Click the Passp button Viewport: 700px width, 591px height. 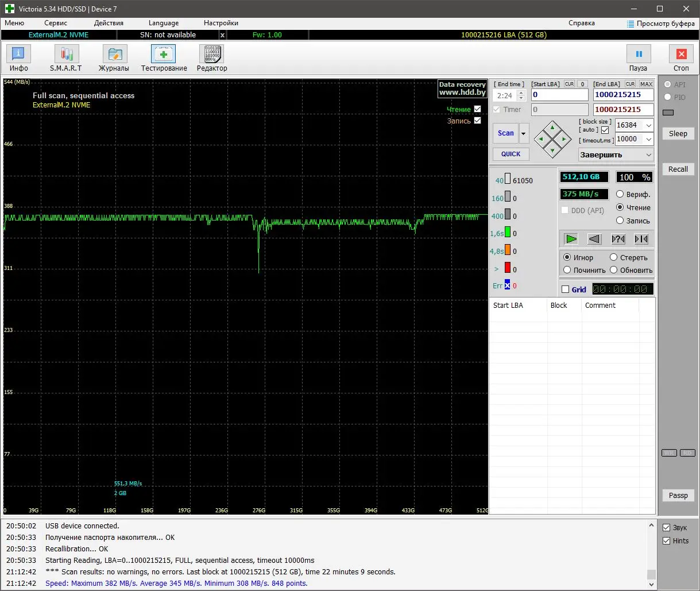coord(678,496)
